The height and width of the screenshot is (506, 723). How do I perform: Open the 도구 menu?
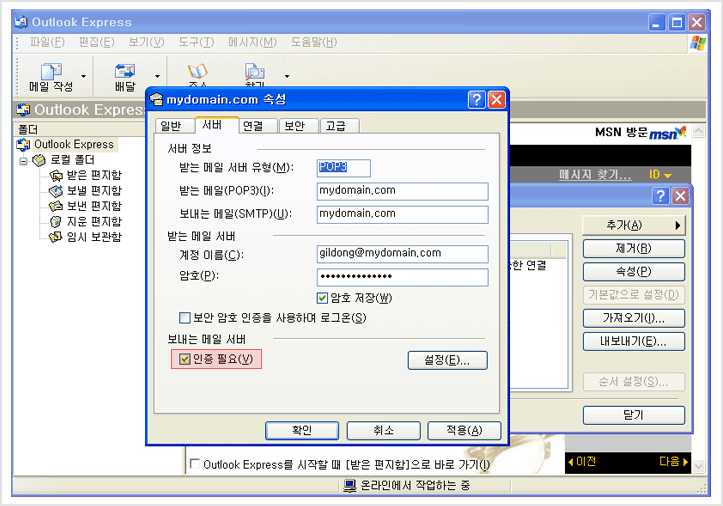coord(195,42)
